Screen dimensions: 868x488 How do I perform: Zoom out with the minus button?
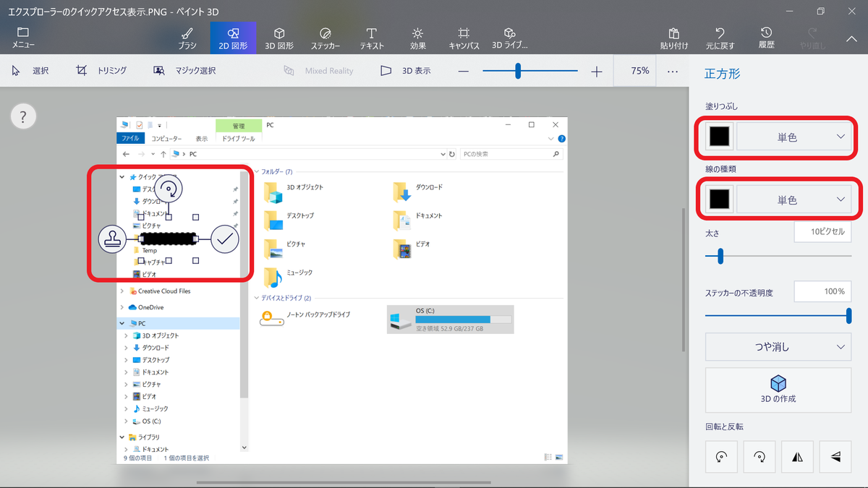(x=464, y=71)
